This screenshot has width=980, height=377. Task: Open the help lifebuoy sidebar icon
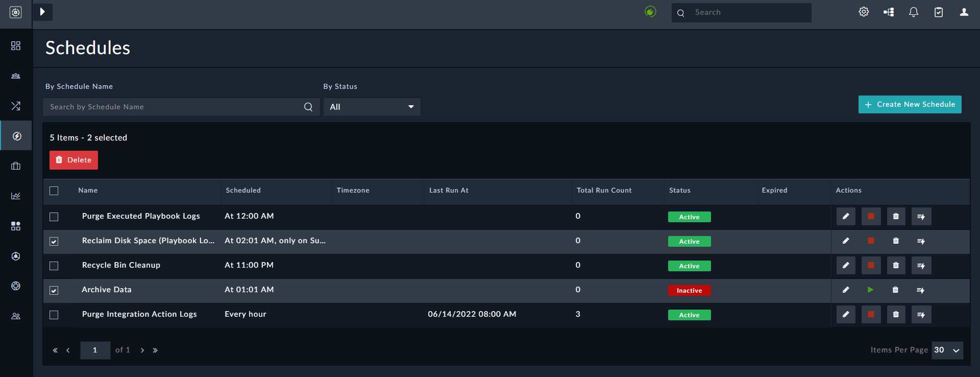tap(16, 286)
